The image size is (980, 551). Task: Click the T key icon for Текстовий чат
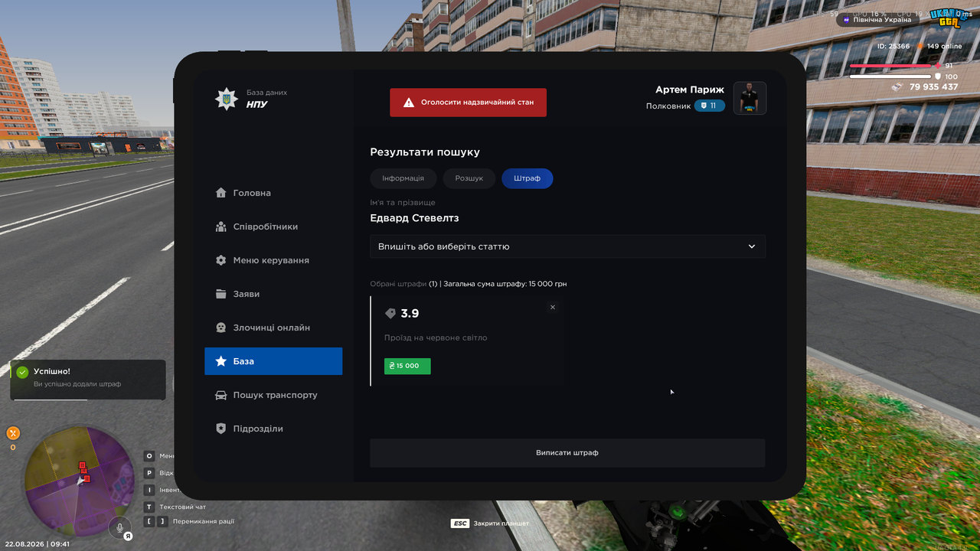[x=149, y=507]
